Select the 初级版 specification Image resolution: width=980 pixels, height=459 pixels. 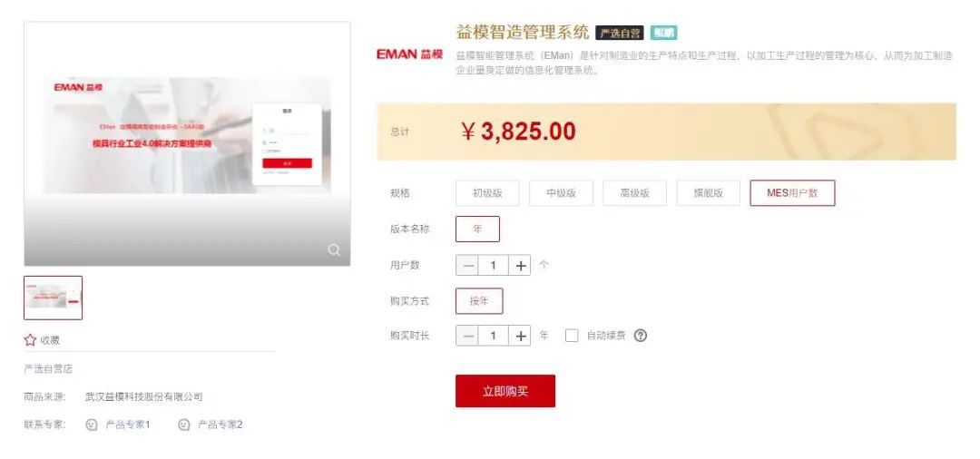(x=487, y=193)
